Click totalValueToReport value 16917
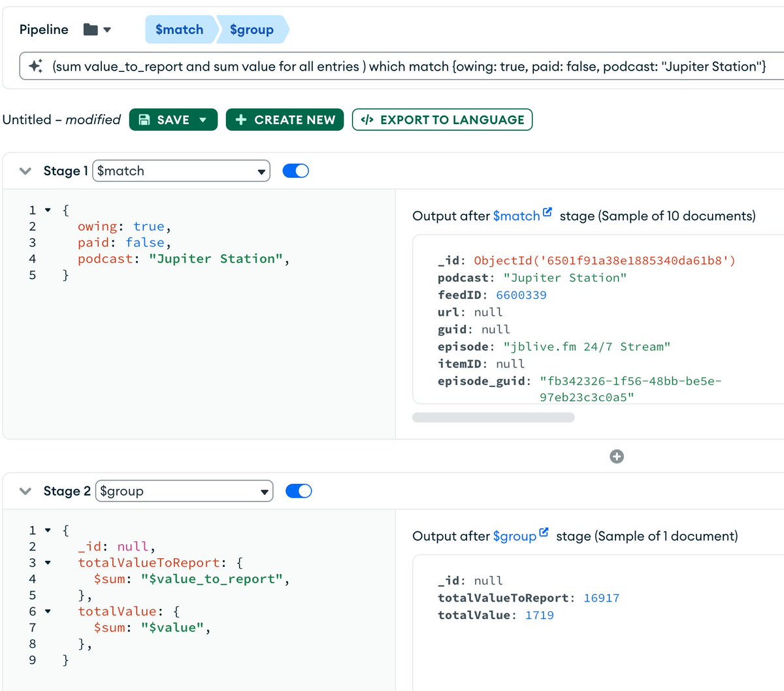The image size is (784, 691). tap(601, 598)
